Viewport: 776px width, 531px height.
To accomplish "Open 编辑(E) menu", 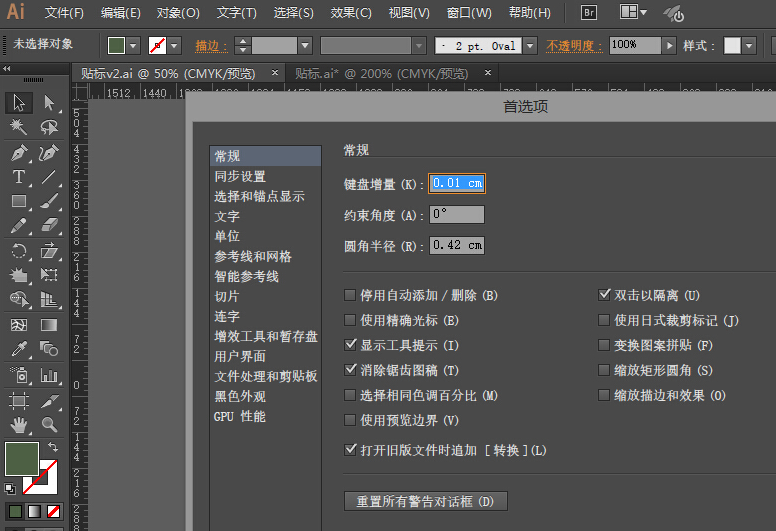I will click(120, 13).
